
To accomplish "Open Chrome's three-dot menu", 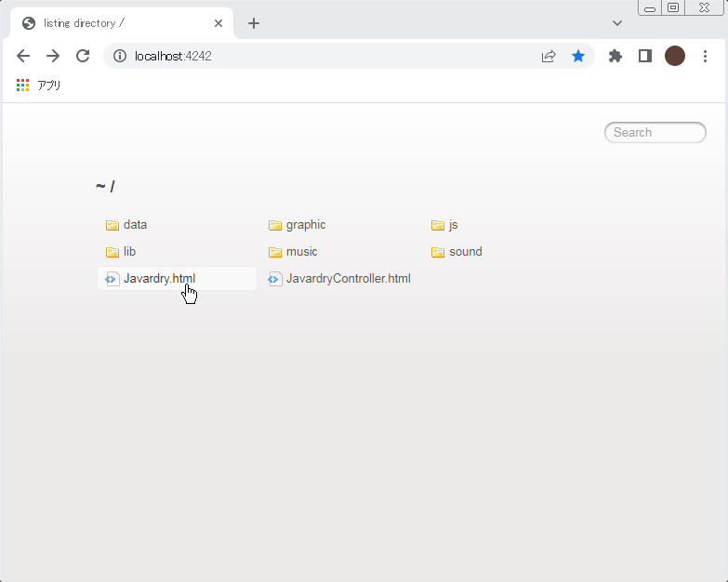I will [x=705, y=56].
